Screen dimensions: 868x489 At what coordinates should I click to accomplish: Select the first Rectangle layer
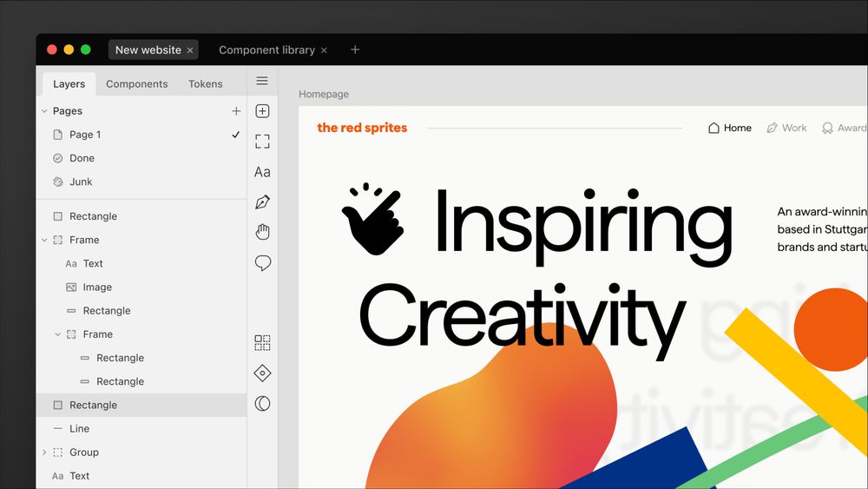click(141, 216)
